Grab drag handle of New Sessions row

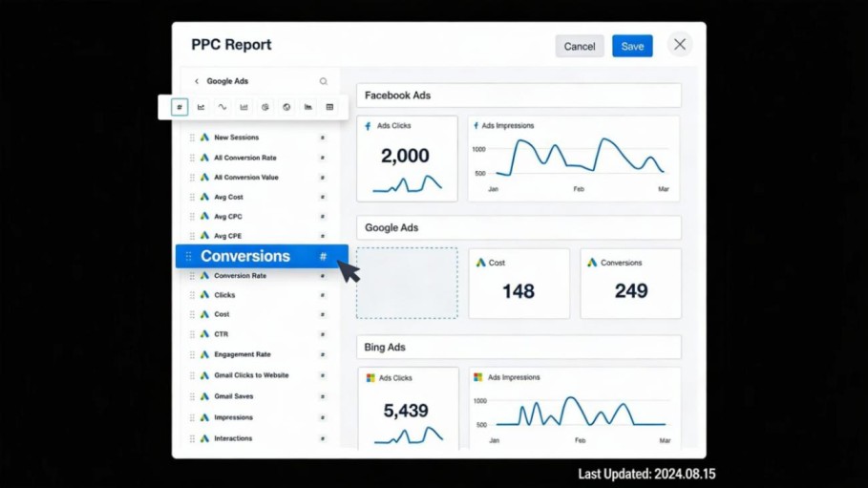click(192, 138)
